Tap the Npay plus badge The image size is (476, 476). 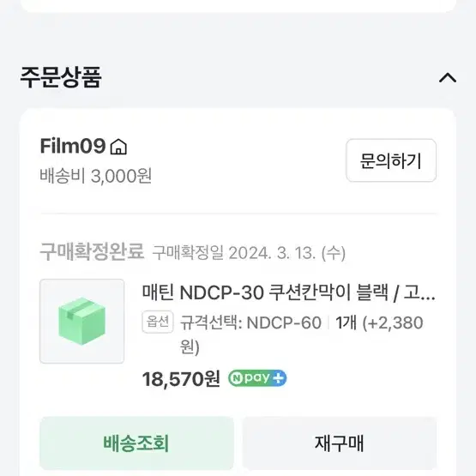click(x=257, y=378)
